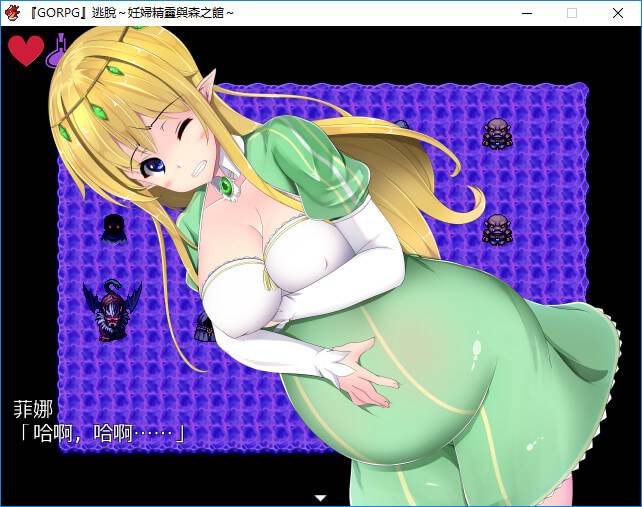Click the upper right hooded enemy sprite
Screen dimensions: 642x507
coord(497,132)
